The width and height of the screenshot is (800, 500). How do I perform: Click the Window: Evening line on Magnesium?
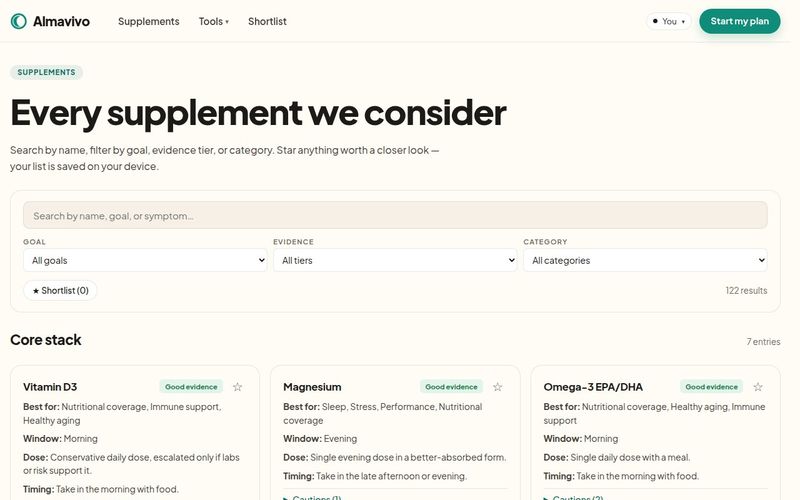tap(320, 438)
